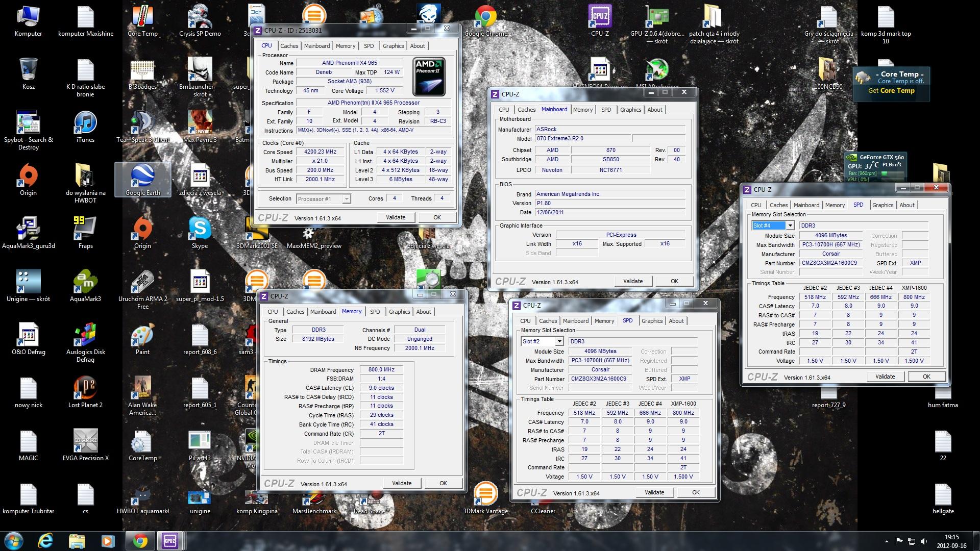Open About tab in Slot #2 window
Screen dimensions: 980x551
point(676,321)
